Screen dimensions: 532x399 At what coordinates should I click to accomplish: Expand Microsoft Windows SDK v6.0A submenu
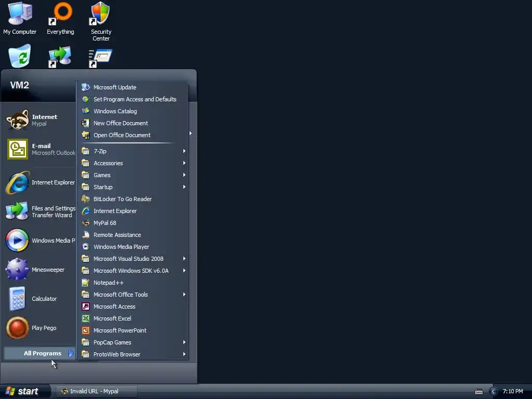pos(132,270)
